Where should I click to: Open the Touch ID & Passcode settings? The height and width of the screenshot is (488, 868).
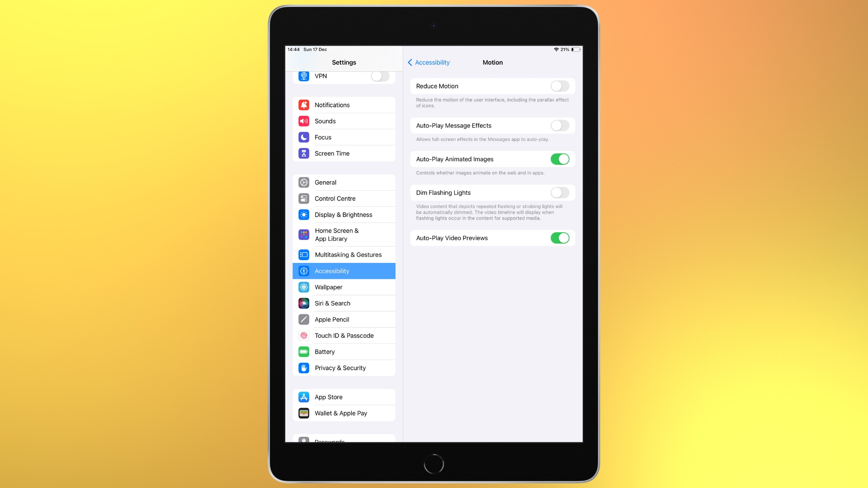[x=344, y=335]
